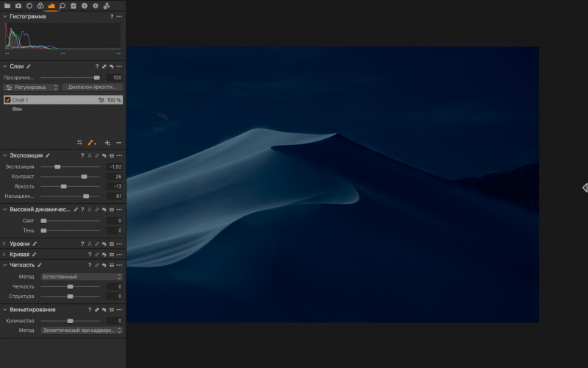Select the orange brush tool in Layers
Screen dimensions: 588x368
click(90, 143)
